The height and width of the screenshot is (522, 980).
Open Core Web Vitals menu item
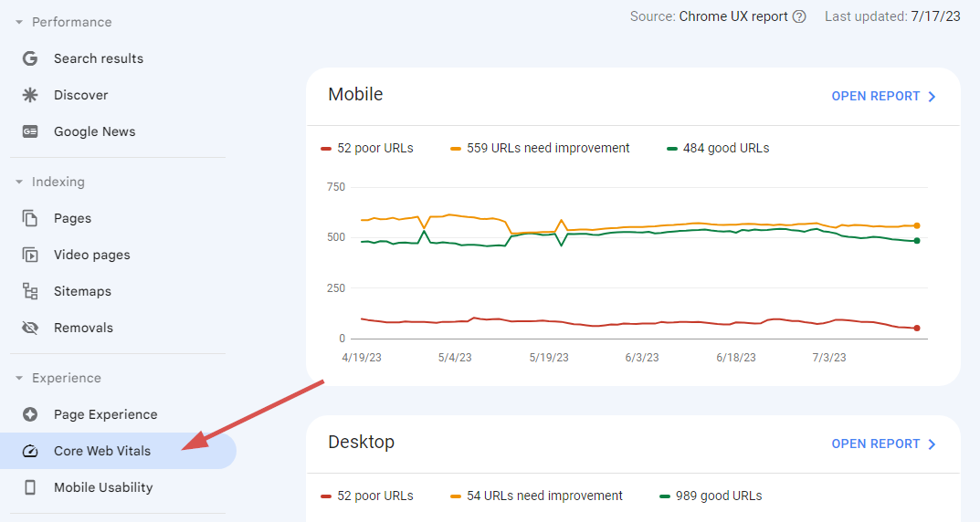(x=102, y=451)
